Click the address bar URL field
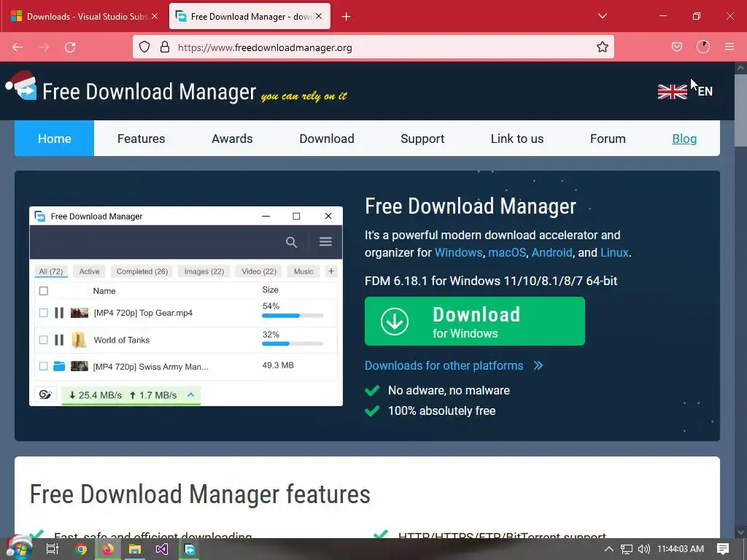Viewport: 747px width, 560px height. point(373,47)
